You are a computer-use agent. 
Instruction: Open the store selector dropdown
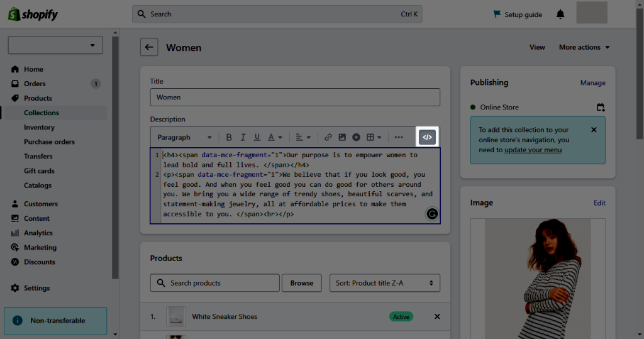[55, 45]
